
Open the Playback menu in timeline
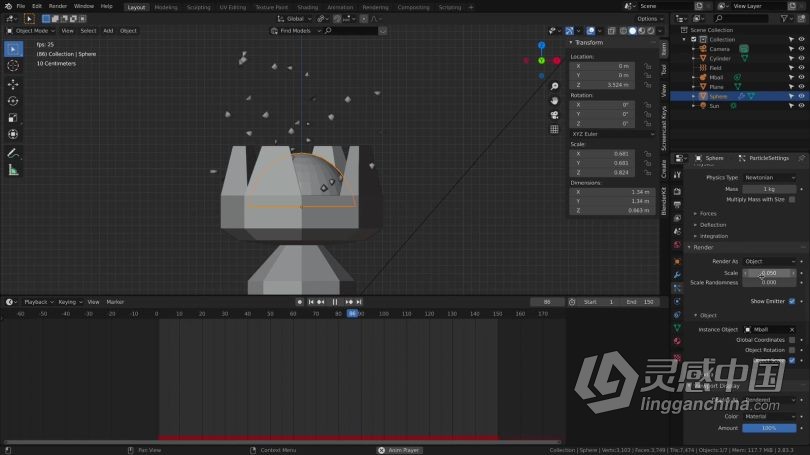click(38, 302)
